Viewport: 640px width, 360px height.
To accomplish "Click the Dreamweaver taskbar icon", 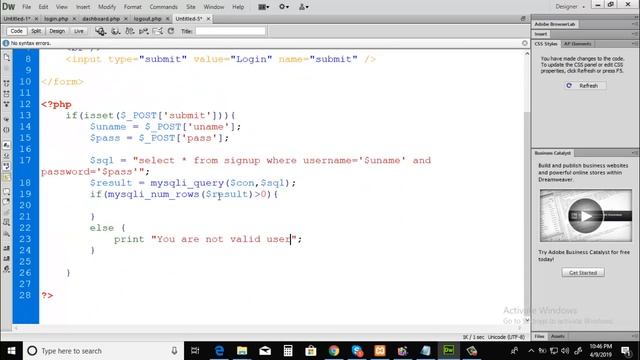I will 449,351.
